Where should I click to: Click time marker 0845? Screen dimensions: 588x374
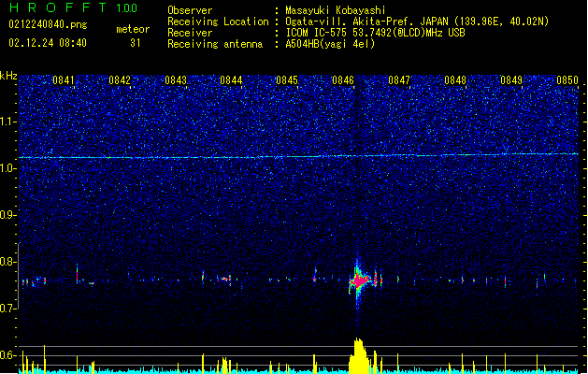(x=287, y=80)
